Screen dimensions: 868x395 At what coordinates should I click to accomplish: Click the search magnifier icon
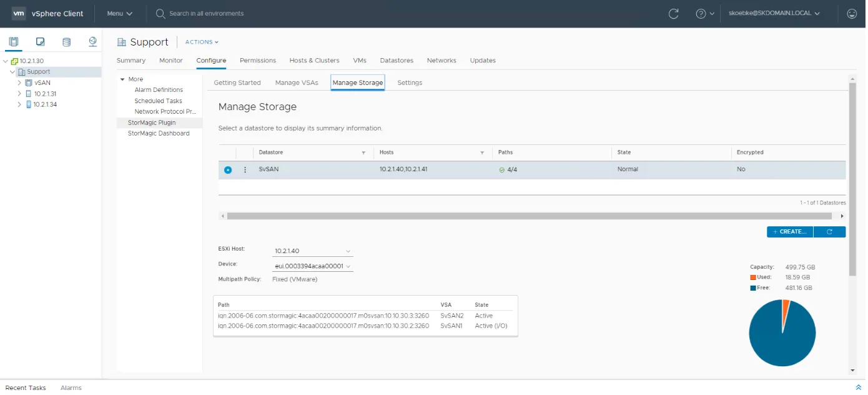point(160,13)
